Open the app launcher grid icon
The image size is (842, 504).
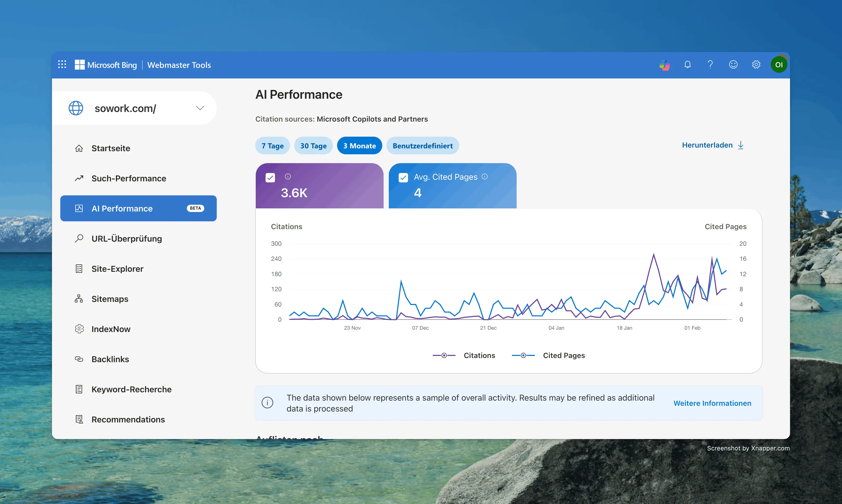pos(62,64)
